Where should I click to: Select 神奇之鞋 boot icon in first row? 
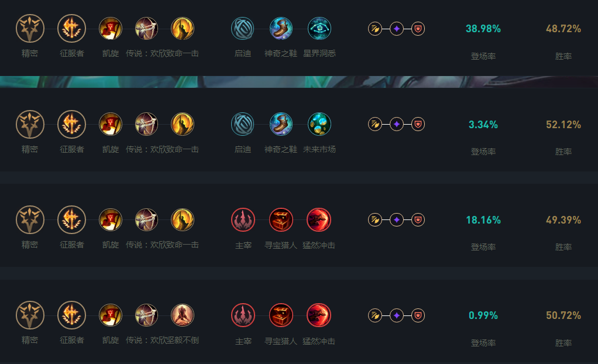point(281,28)
